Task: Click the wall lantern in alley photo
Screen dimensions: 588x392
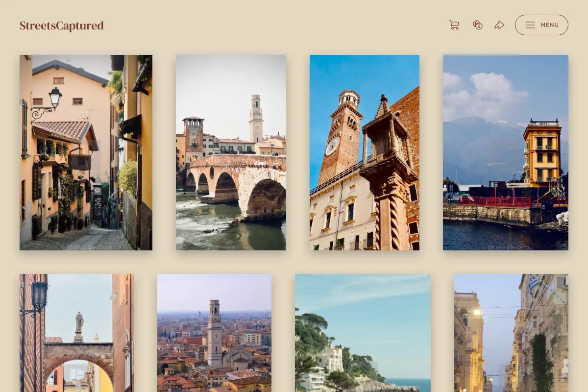Action: click(55, 98)
